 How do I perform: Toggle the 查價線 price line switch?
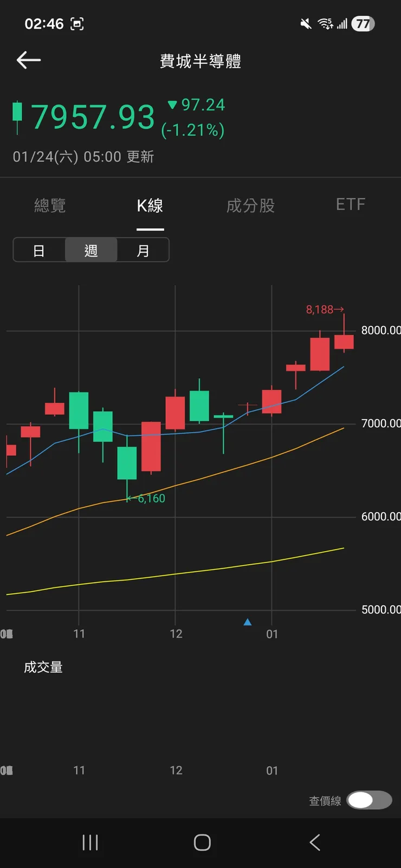click(x=370, y=800)
